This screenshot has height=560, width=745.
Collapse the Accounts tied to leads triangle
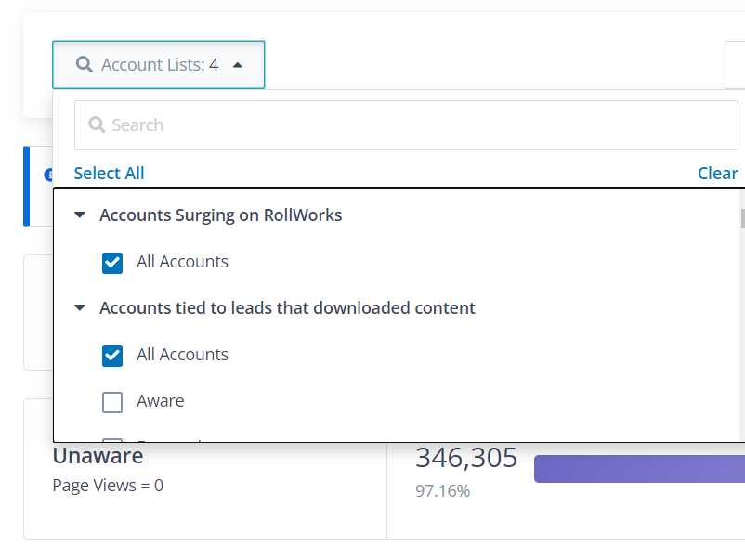pyautogui.click(x=80, y=308)
